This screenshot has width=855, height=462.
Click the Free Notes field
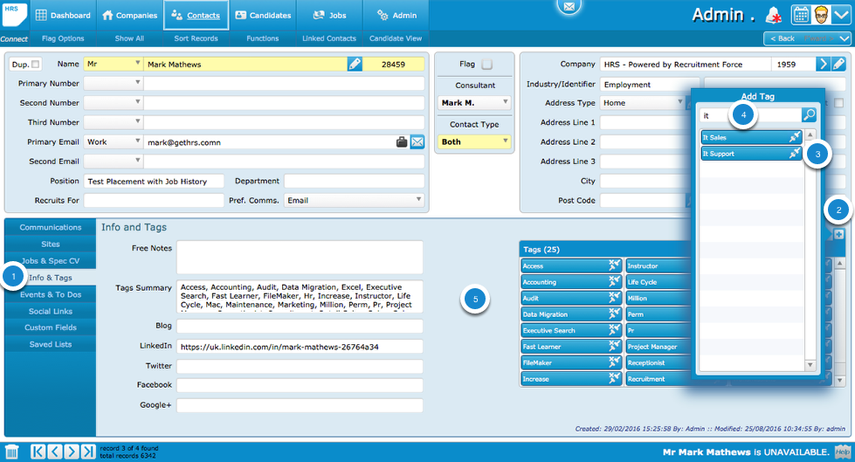(299, 257)
